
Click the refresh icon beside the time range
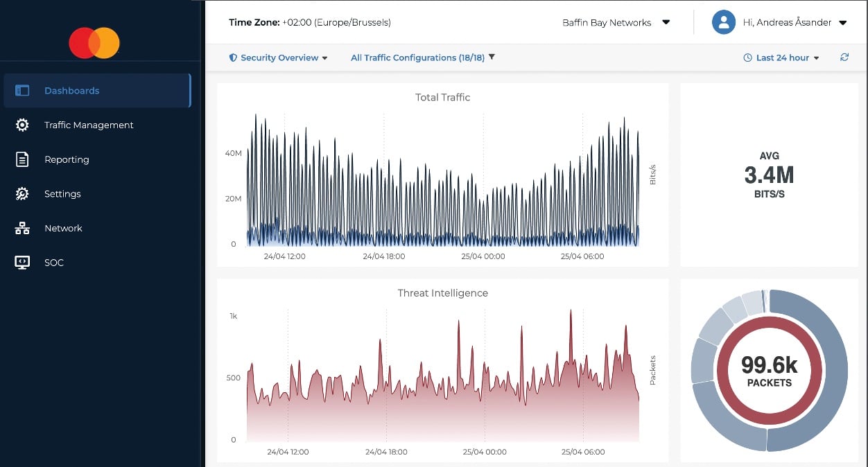click(x=844, y=58)
